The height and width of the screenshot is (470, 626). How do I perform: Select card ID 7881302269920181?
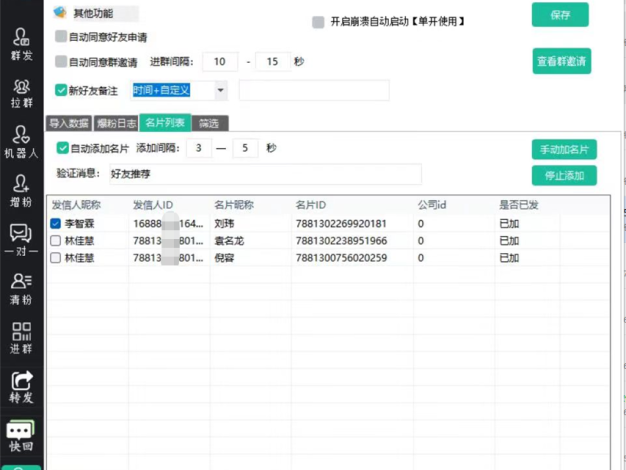coord(341,224)
